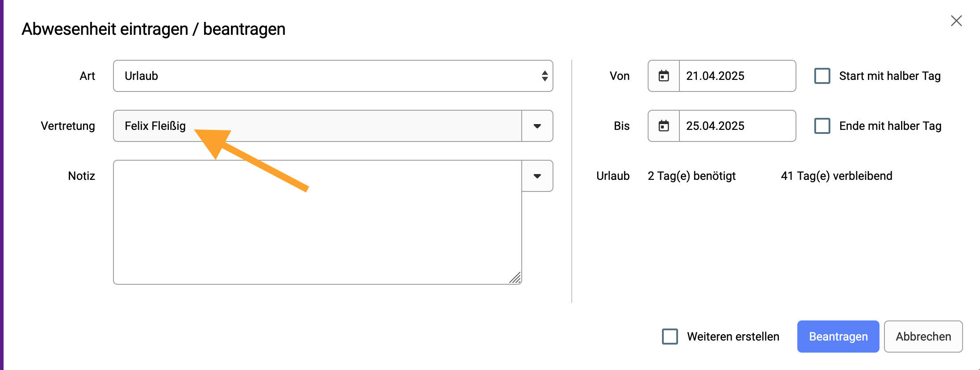
Task: Click the Weiteren erstellen label text
Action: [x=733, y=337]
